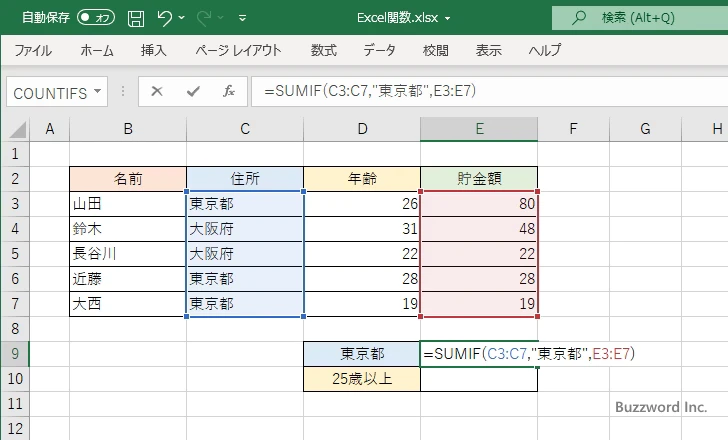Click the magnifier icon in search box

(578, 18)
